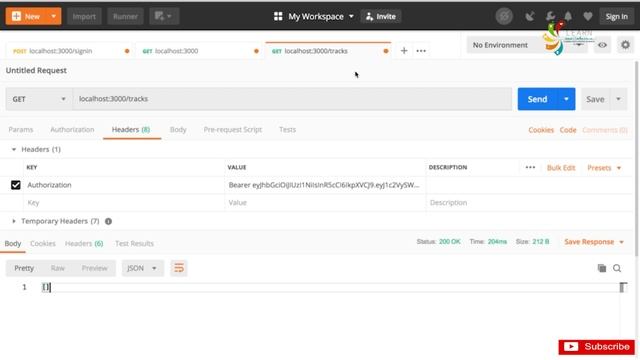Open the New button dropdown arrow
The height and width of the screenshot is (360, 640).
point(54,16)
